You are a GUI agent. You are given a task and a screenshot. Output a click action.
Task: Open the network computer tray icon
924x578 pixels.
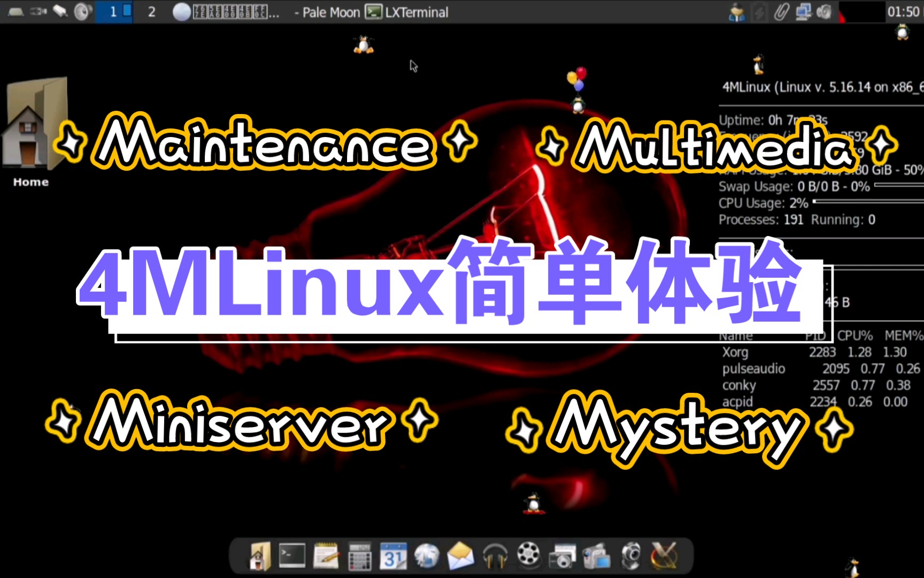point(804,12)
